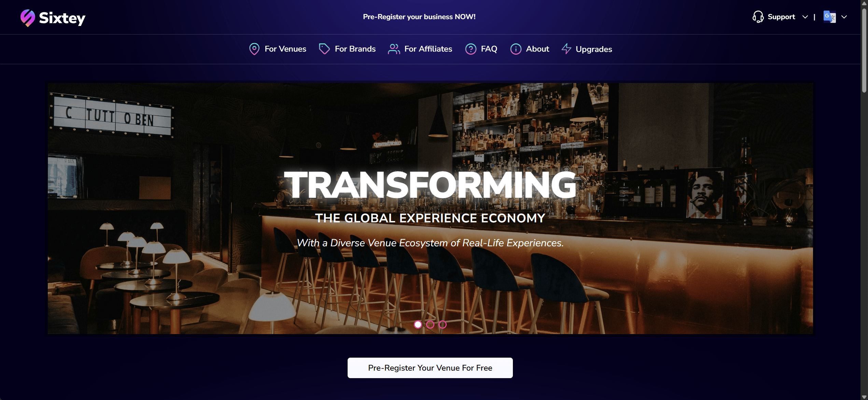Click the location pin icon for Venues
This screenshot has height=400, width=868.
(x=254, y=49)
